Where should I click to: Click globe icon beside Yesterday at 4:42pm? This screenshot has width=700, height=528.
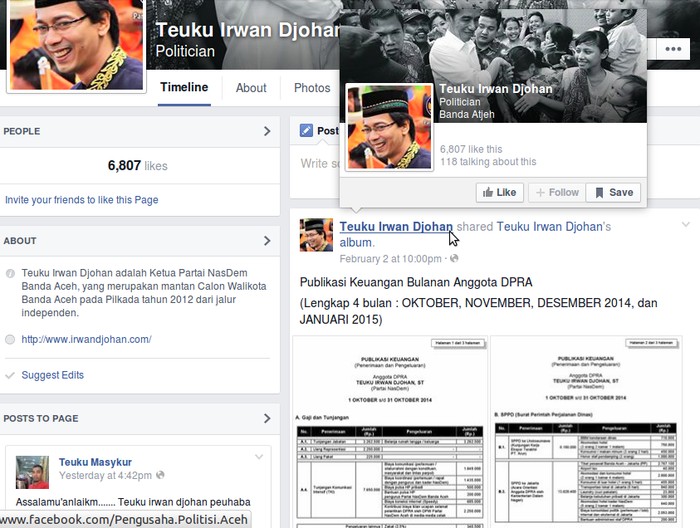click(x=160, y=475)
